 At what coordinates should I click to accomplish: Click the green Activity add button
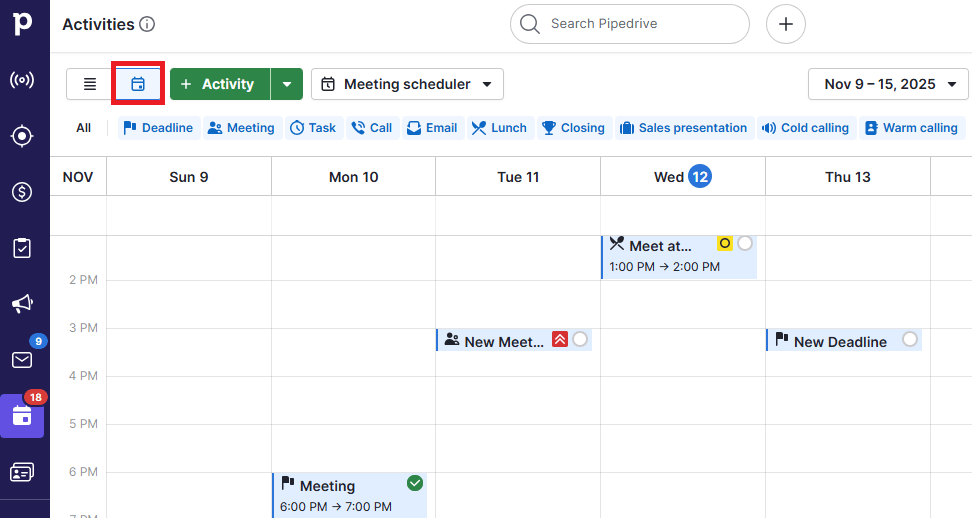tap(220, 84)
